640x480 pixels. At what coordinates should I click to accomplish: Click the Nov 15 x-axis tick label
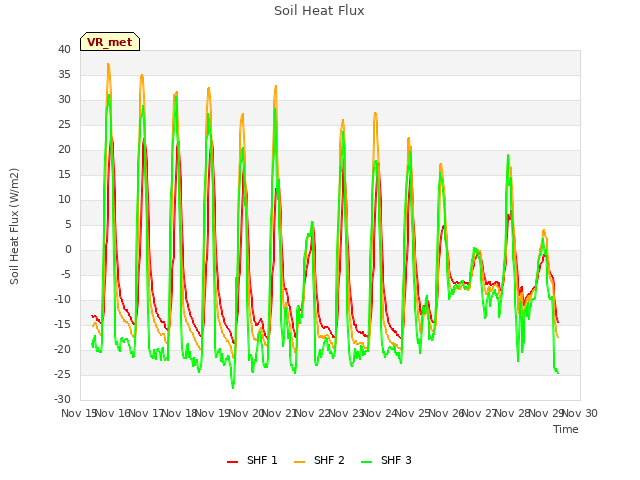[x=79, y=413]
